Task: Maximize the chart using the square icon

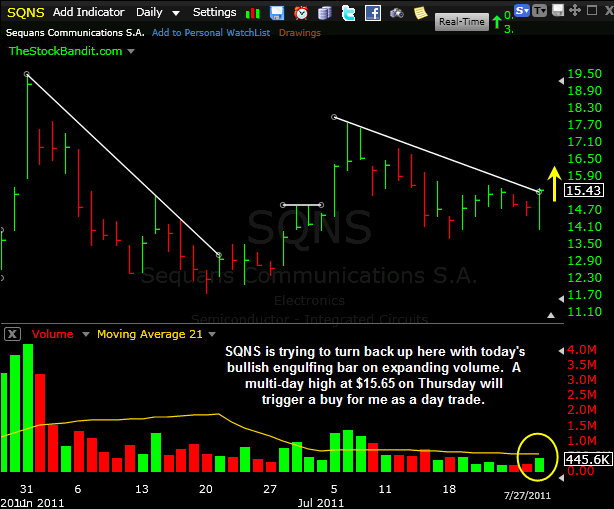Action: pyautogui.click(x=592, y=10)
